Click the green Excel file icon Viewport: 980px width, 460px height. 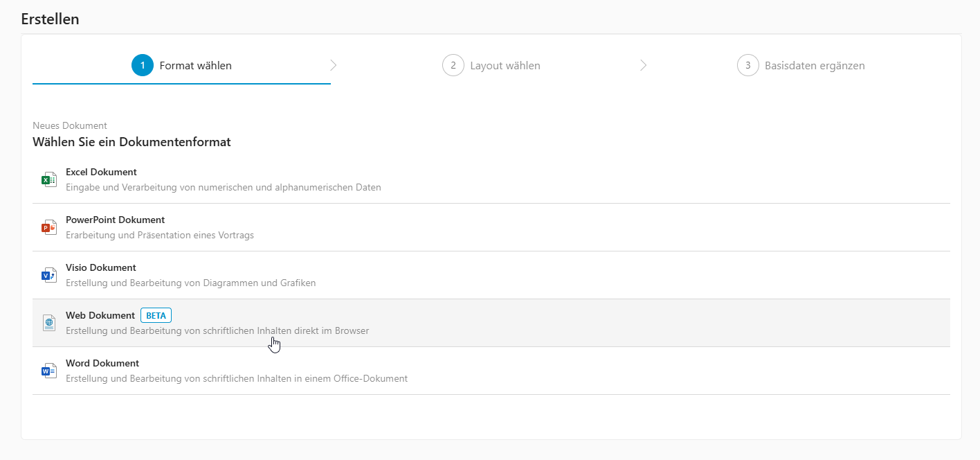click(x=48, y=179)
